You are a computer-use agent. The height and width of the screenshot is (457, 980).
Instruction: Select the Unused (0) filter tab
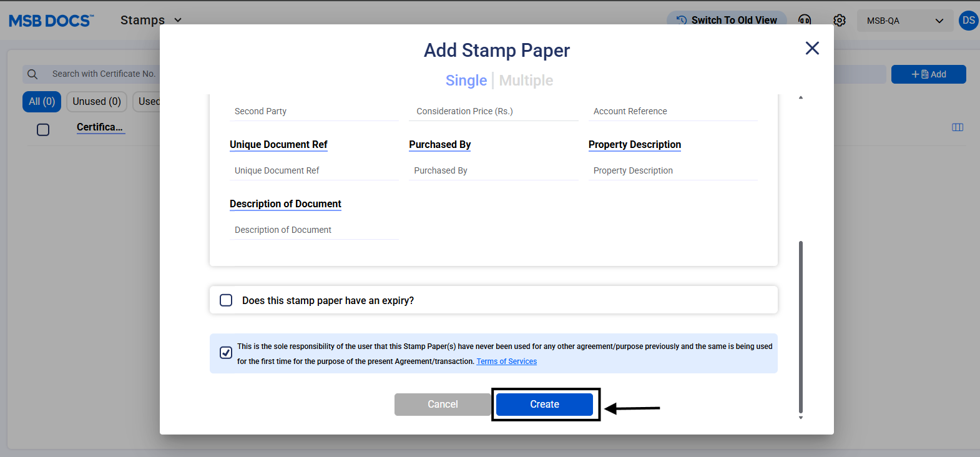(x=97, y=101)
